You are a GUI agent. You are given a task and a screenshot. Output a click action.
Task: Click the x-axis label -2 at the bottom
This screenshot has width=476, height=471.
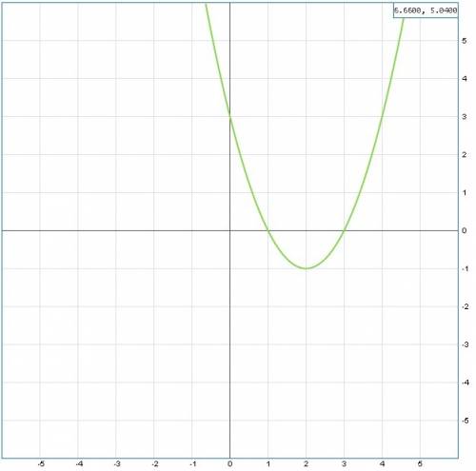pos(154,464)
